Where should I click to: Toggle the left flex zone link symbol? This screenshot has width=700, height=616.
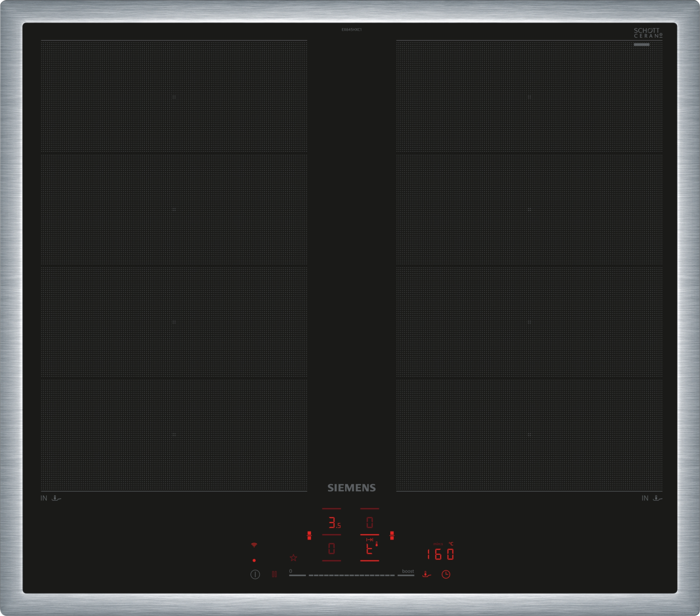point(309,535)
